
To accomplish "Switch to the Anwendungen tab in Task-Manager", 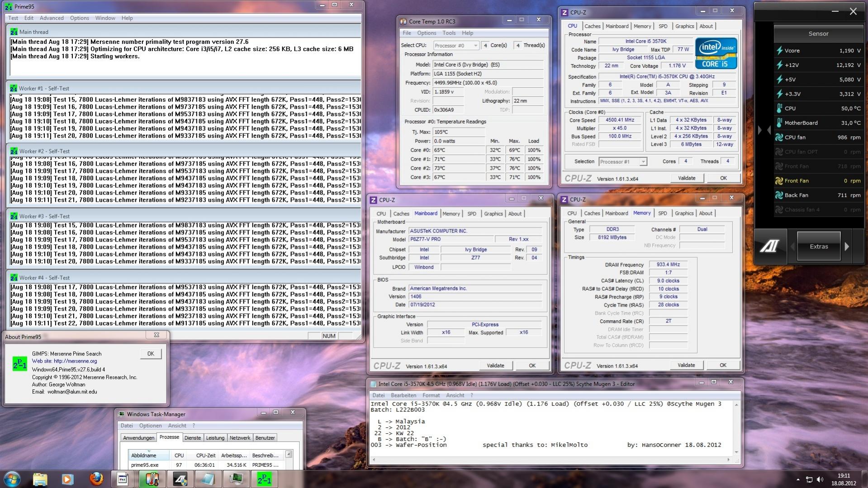I will point(138,438).
